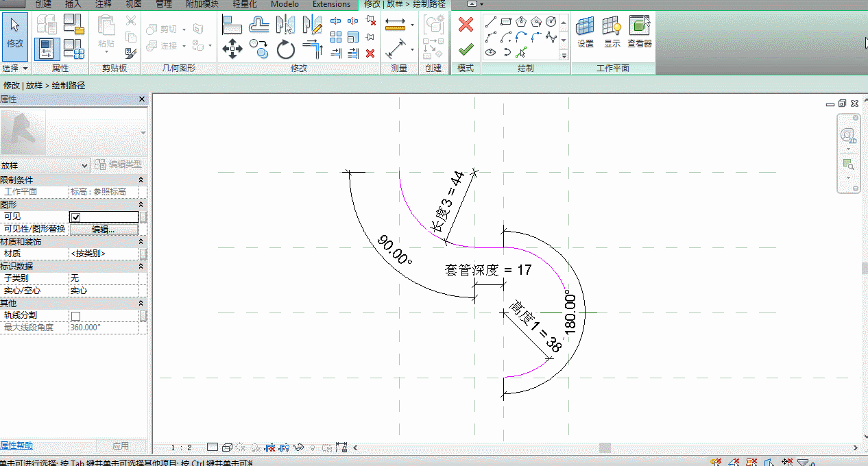Toggle the ribbon Properties palette button
This screenshot has width=868, height=466.
click(x=47, y=49)
